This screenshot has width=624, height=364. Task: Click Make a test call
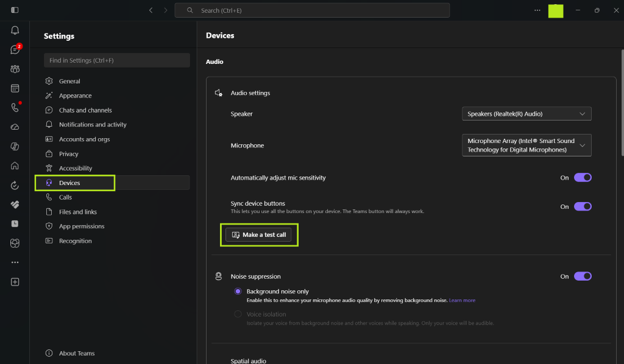[258, 235]
